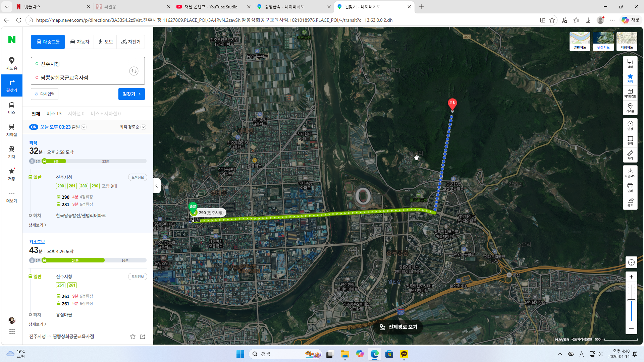Open 더보기 in the left sidebar
The image size is (644, 362).
pos(12,196)
